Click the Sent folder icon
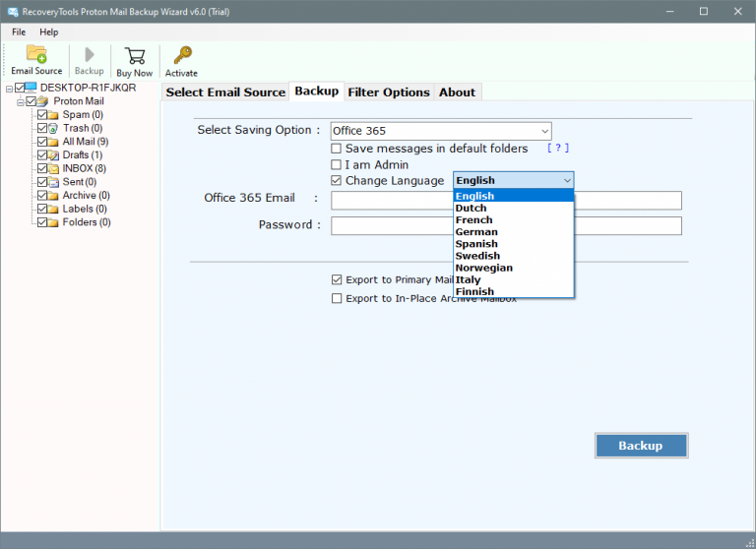The width and height of the screenshot is (756, 549). point(53,182)
